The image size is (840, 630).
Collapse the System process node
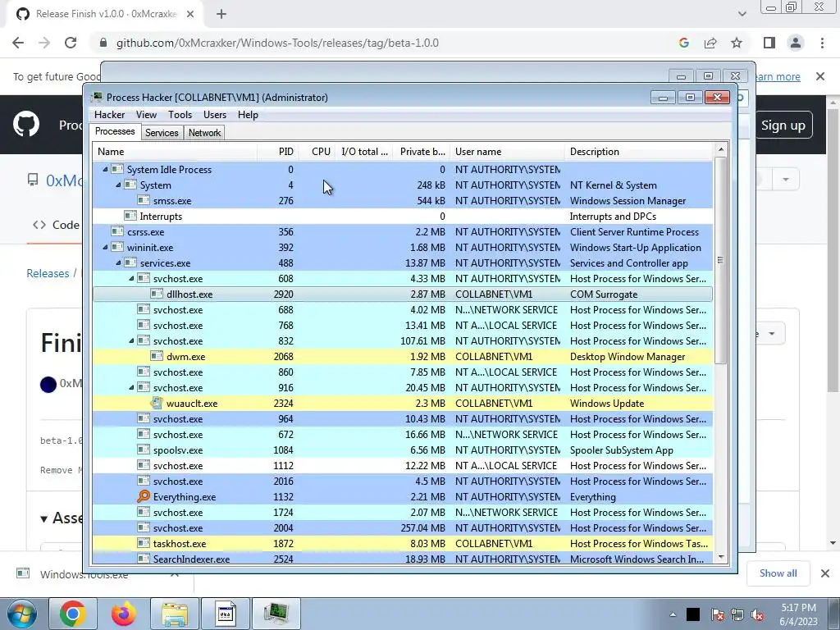(118, 185)
